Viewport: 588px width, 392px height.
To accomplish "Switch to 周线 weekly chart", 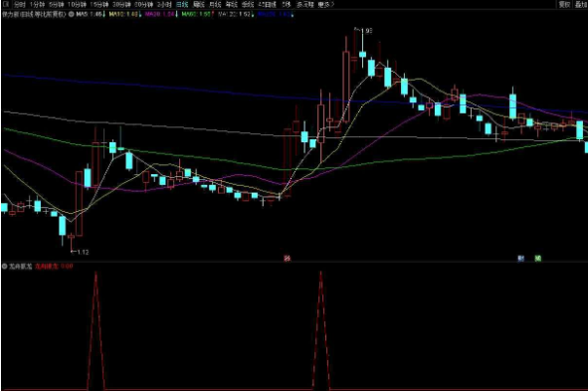I will (x=199, y=5).
